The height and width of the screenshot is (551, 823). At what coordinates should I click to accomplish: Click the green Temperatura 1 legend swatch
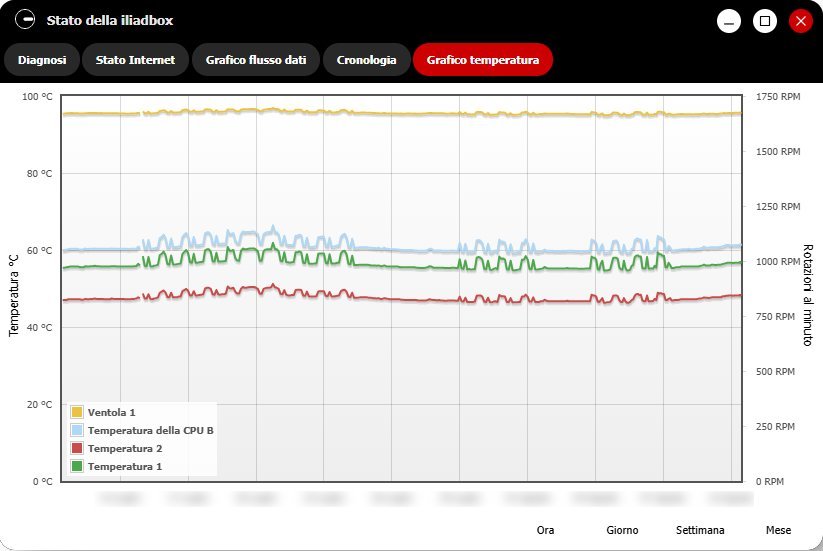click(76, 466)
